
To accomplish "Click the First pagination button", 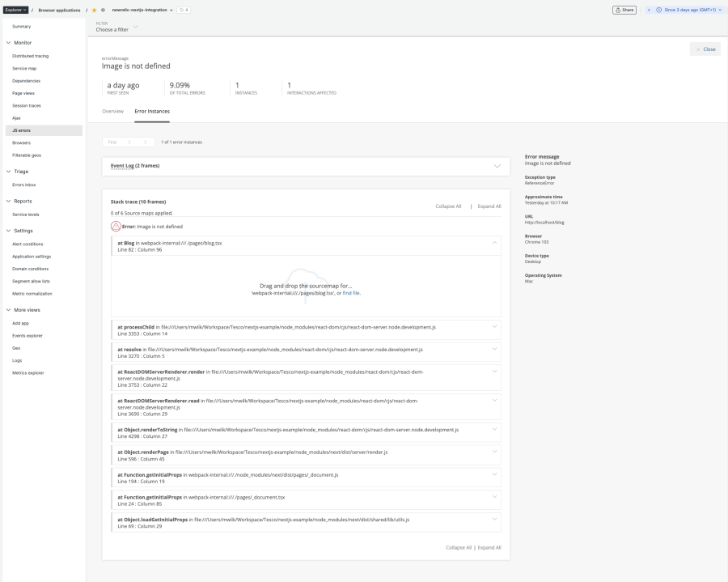I will point(112,142).
